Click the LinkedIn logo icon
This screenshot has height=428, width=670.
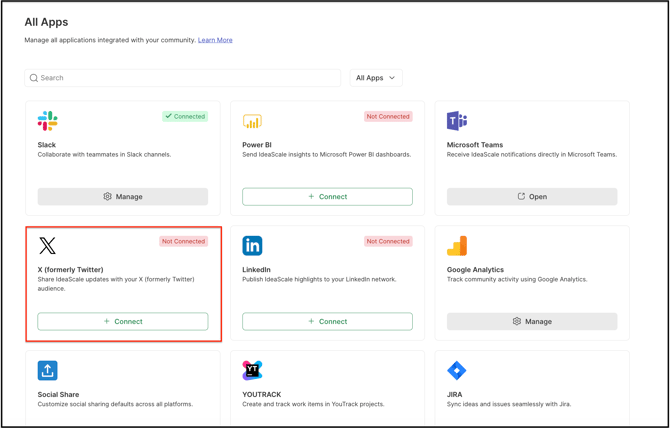252,246
